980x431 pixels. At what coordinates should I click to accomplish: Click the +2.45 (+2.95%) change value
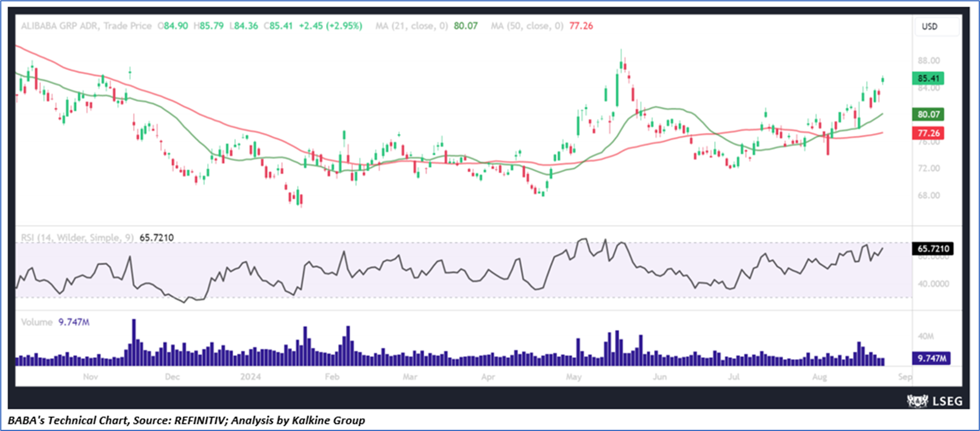coord(330,26)
